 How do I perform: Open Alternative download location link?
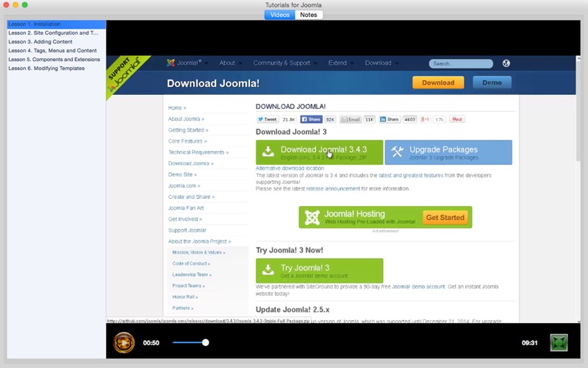(x=290, y=169)
